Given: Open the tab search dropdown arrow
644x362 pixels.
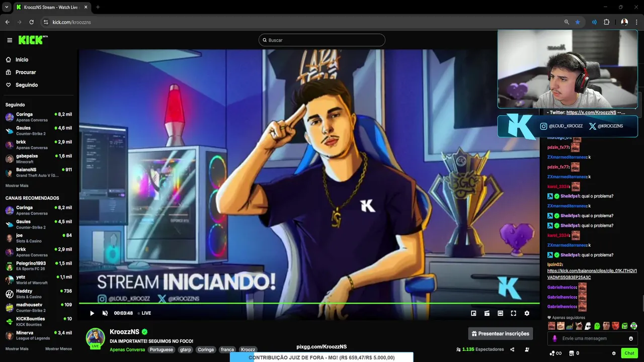Looking at the screenshot, I should pos(7,7).
